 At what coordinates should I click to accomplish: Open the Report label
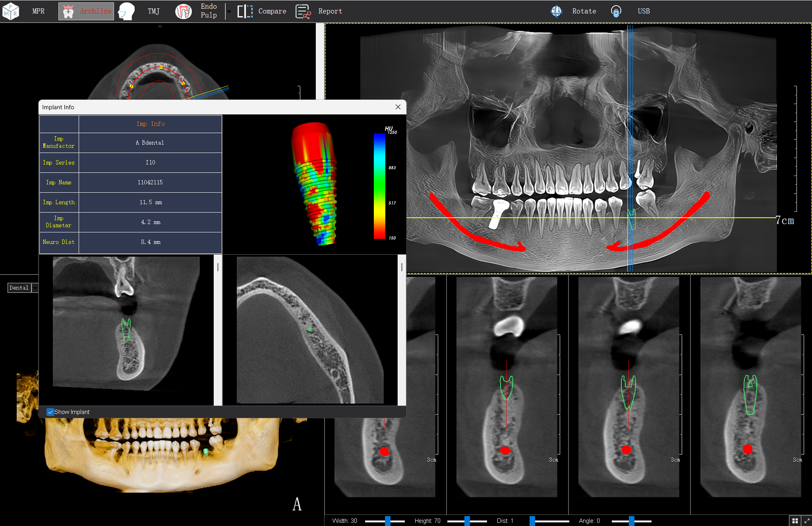click(330, 11)
